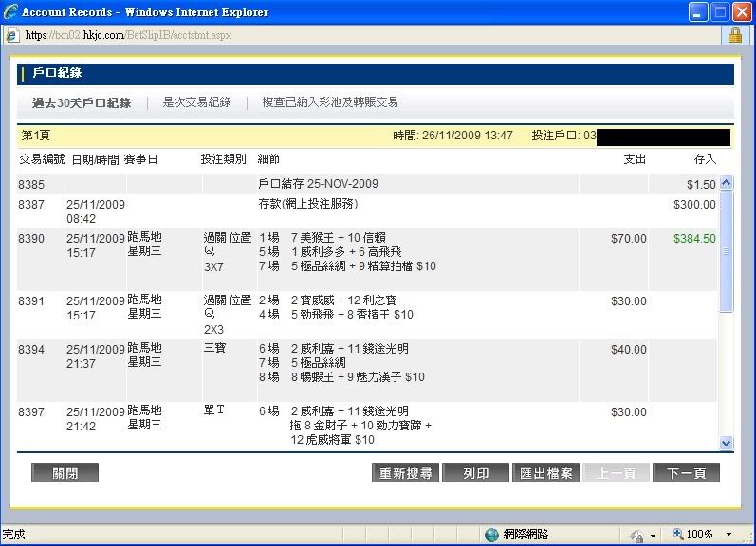Click the URL in the address bar
This screenshot has width=756, height=546.
coord(128,35)
